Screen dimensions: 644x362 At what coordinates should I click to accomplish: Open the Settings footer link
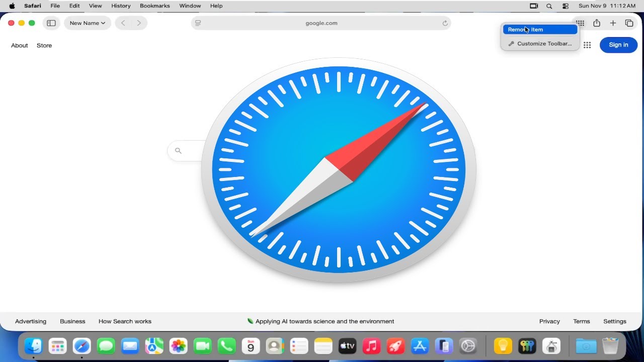[615, 321]
